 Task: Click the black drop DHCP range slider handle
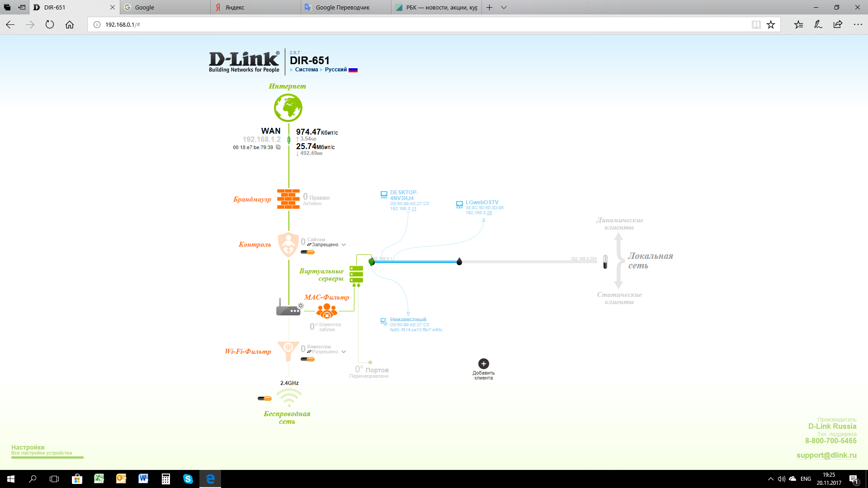[459, 261]
